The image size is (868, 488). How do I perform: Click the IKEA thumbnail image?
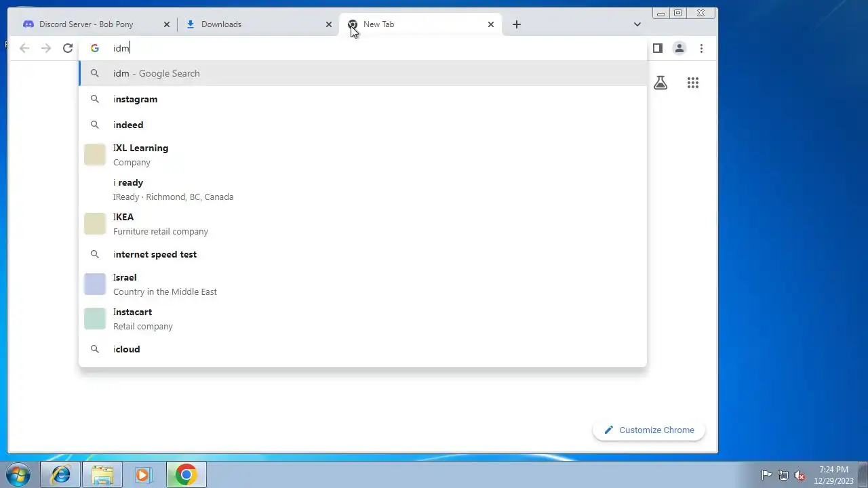95,224
